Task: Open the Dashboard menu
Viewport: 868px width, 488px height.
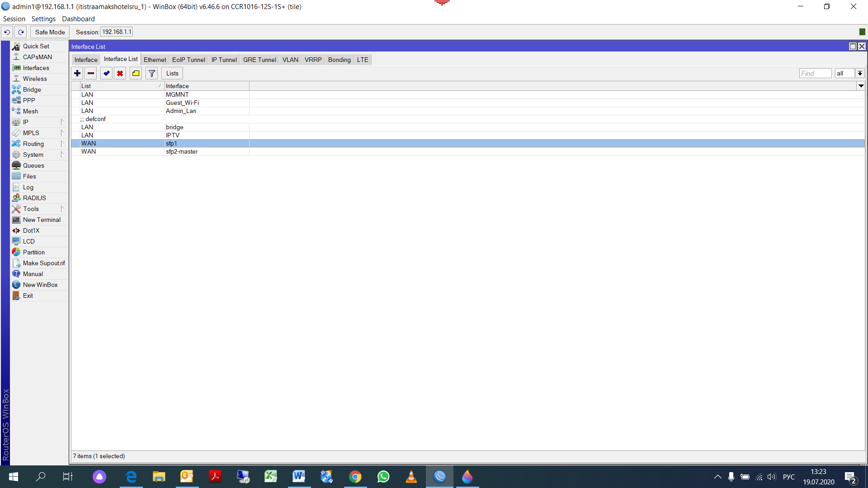Action: click(x=78, y=19)
